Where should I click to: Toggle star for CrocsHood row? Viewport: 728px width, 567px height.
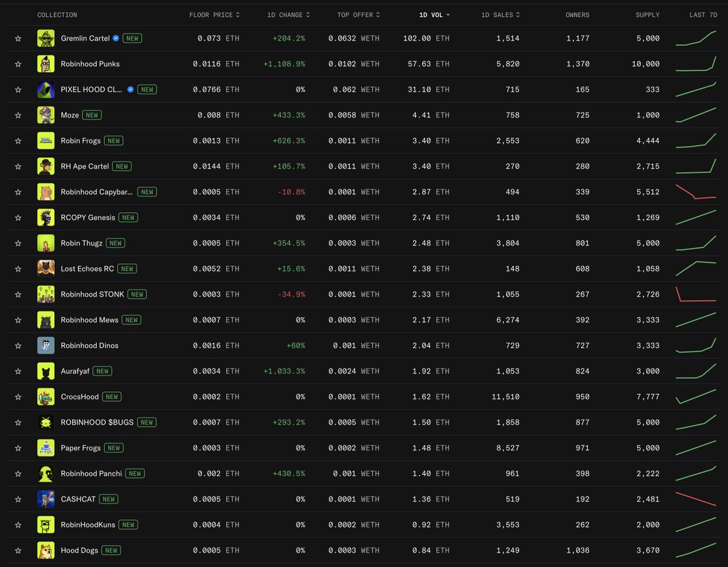pyautogui.click(x=18, y=397)
